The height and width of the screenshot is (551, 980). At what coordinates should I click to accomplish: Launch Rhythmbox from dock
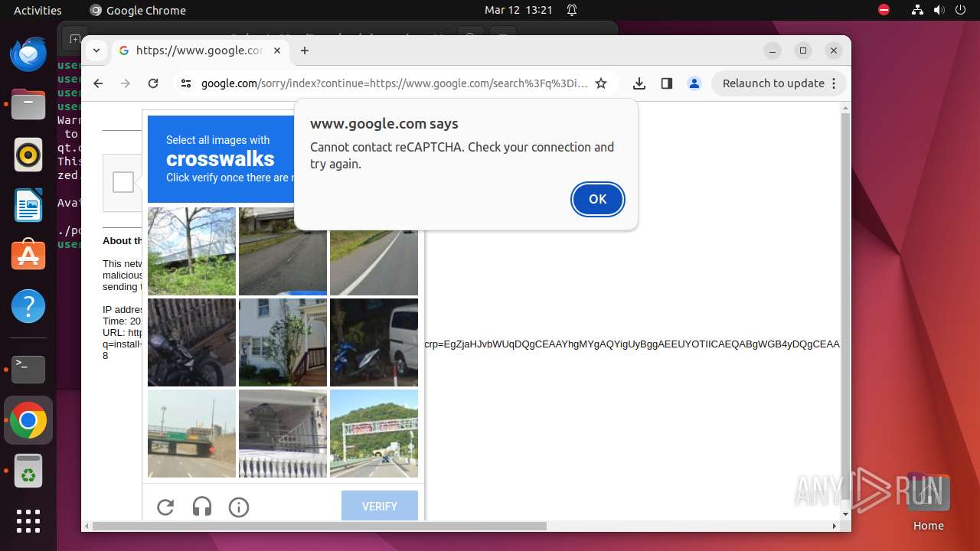[28, 155]
